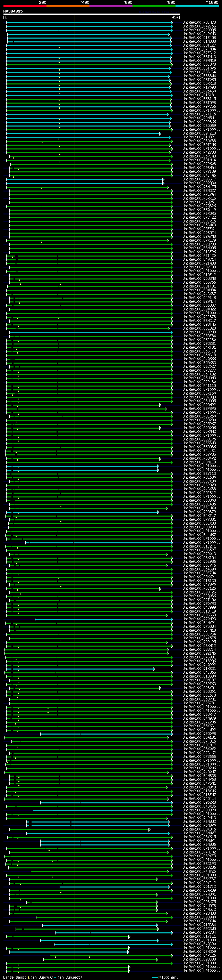
Task: Click the UniRef100_C5FFX1 label
Action: coord(199,229)
